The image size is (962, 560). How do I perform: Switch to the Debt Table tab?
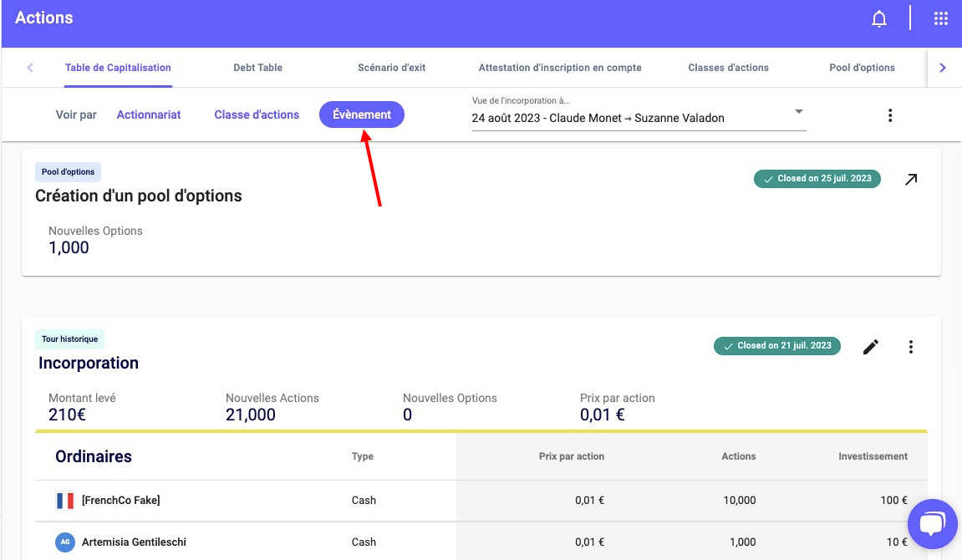click(257, 68)
